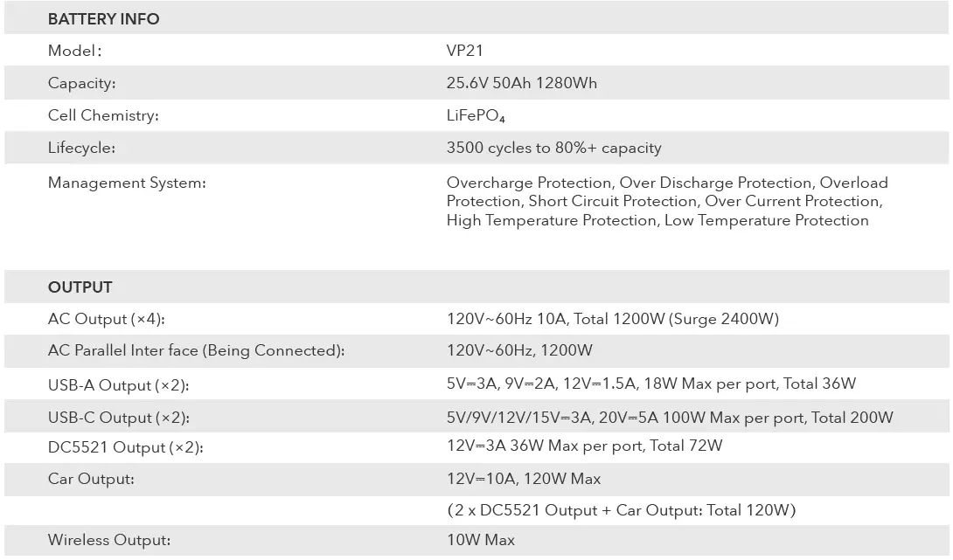The image size is (953, 560).
Task: Click the Cell Chemistry label
Action: click(103, 115)
